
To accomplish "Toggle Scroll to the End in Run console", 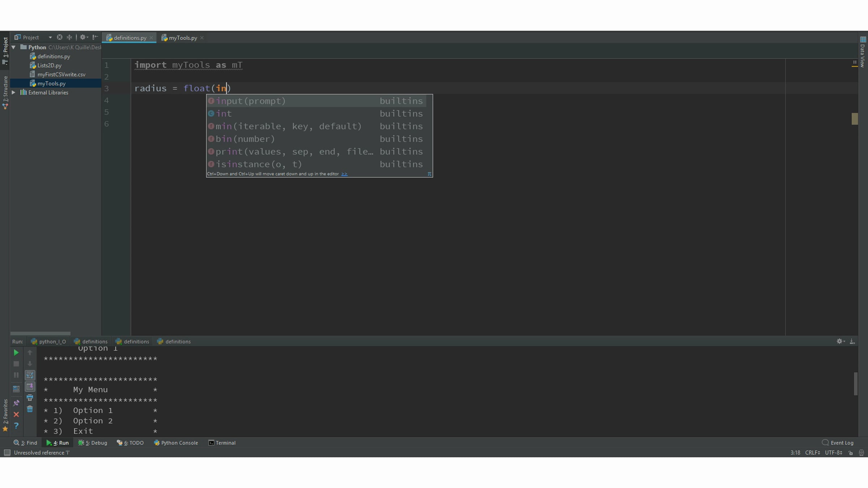I will pos(30,386).
